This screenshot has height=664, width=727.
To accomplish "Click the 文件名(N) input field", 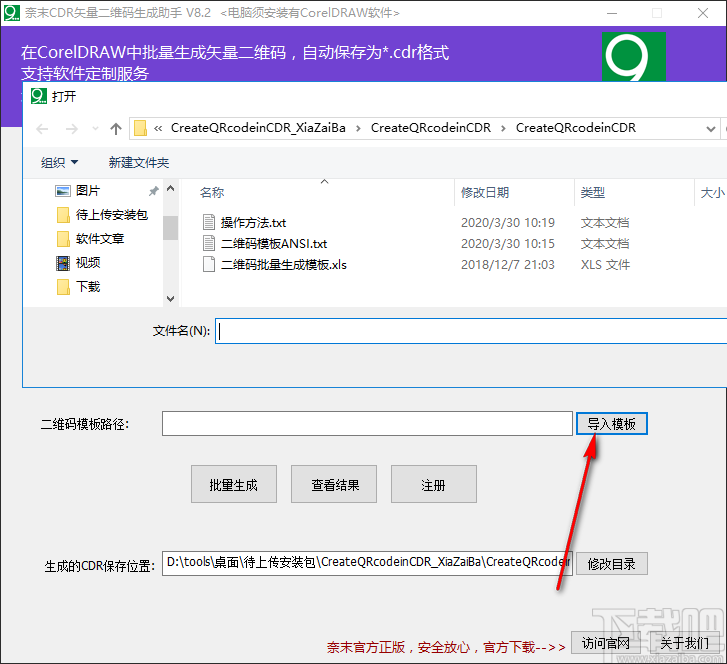I will [x=471, y=331].
